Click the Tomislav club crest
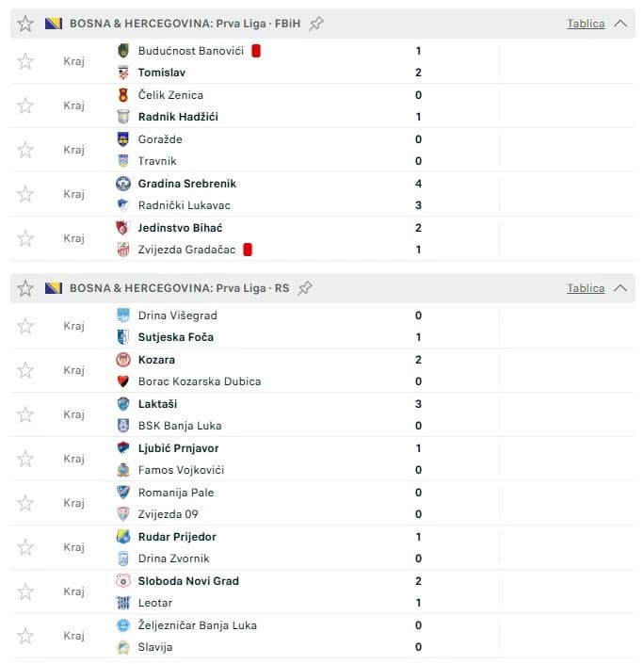Viewport: 644px width, 664px height. click(123, 73)
